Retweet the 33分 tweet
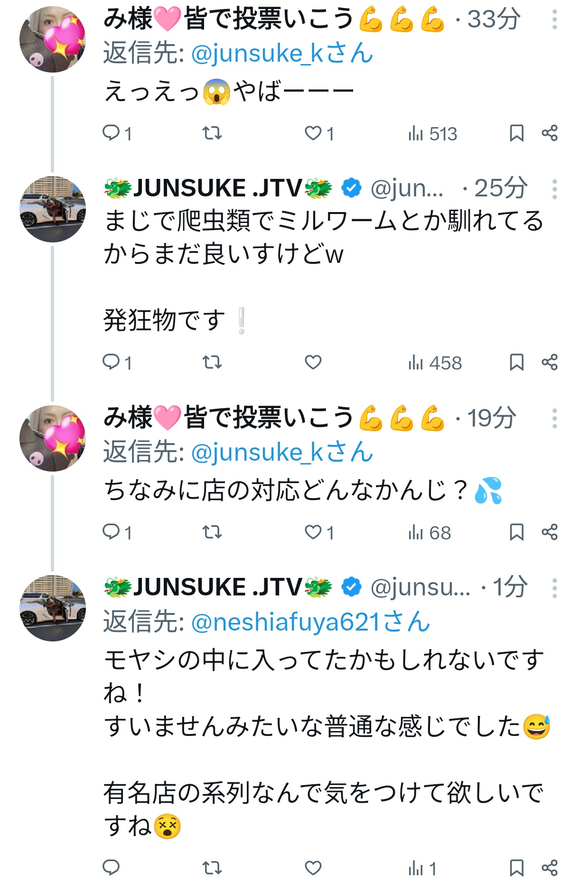 point(212,133)
